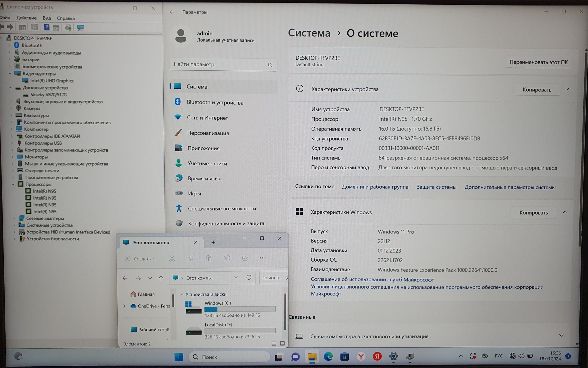
Task: Open the Защита системы link
Action: tap(436, 187)
